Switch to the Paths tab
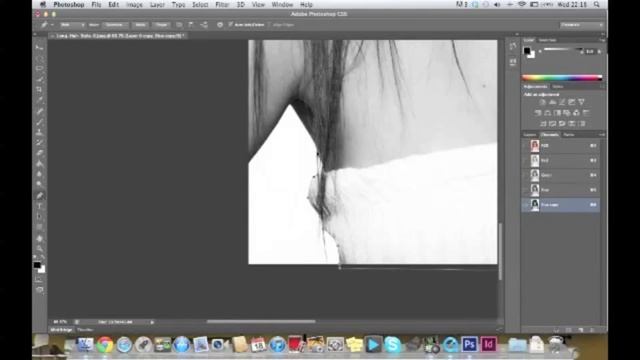The height and width of the screenshot is (360, 640). click(569, 135)
